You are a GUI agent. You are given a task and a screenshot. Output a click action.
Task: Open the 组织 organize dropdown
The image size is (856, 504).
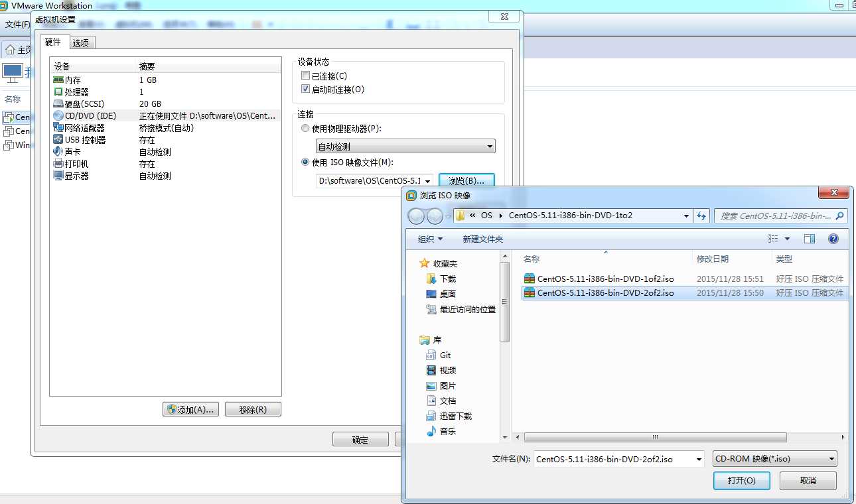pos(430,239)
